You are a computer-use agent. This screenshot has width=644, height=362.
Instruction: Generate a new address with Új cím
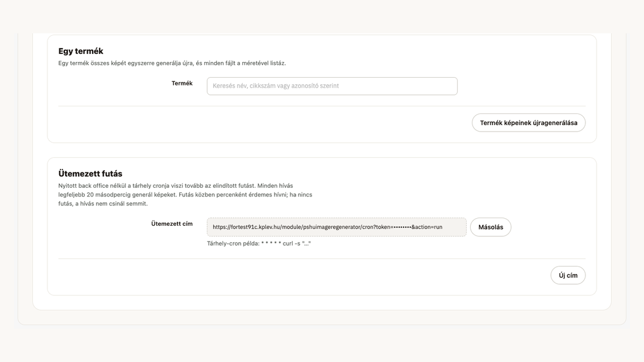click(568, 275)
